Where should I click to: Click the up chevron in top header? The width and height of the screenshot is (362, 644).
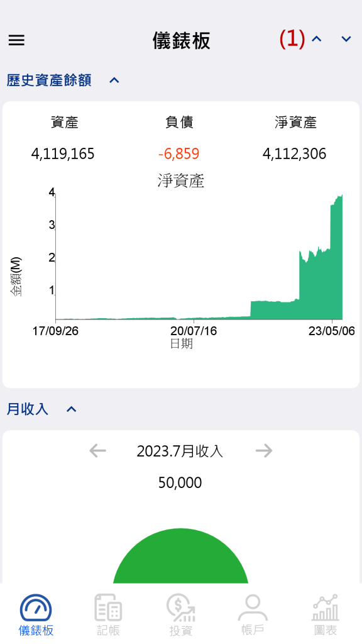click(x=317, y=39)
